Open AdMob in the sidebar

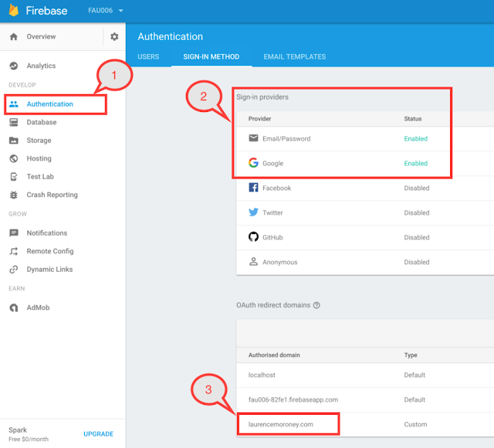pyautogui.click(x=38, y=307)
